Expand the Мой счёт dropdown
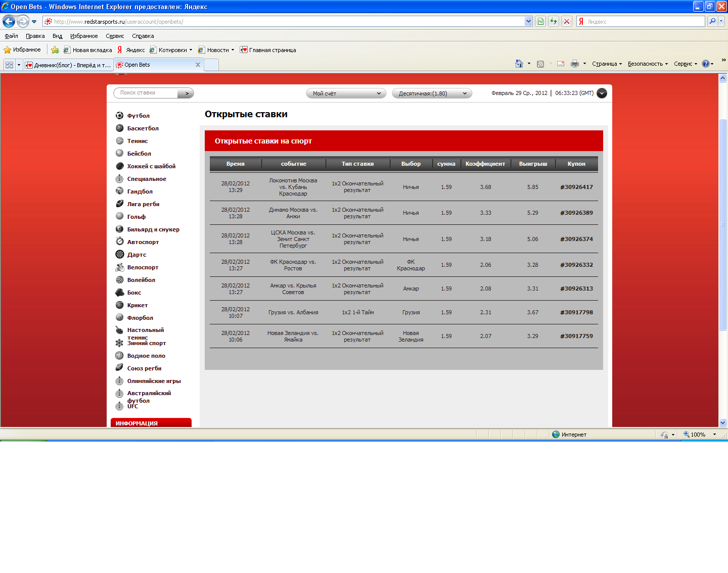 click(x=346, y=93)
